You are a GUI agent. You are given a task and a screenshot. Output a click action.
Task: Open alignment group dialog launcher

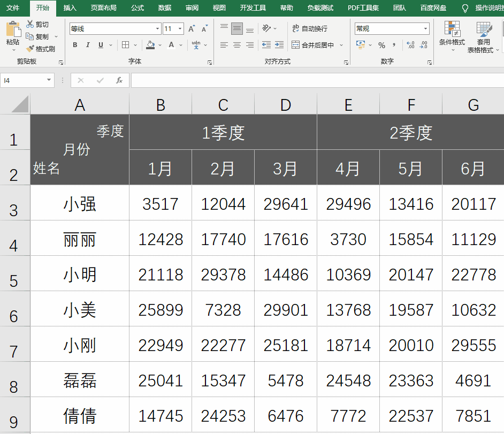click(346, 63)
